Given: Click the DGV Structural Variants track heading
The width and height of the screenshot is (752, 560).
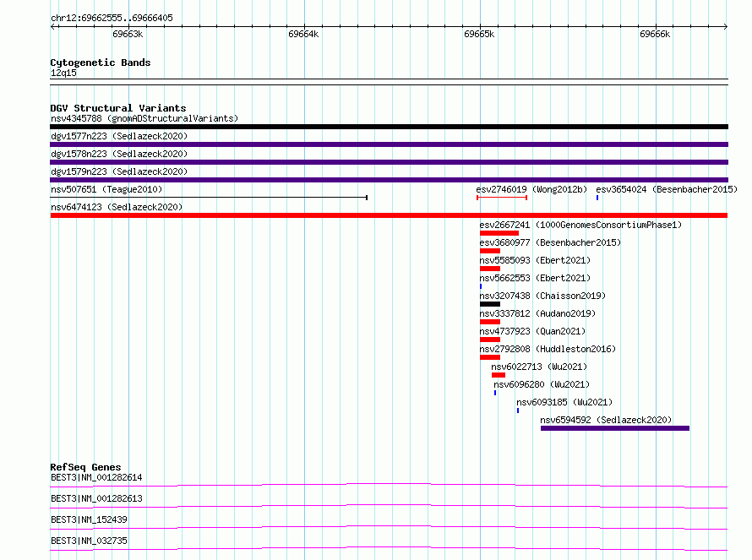Looking at the screenshot, I should [x=118, y=108].
